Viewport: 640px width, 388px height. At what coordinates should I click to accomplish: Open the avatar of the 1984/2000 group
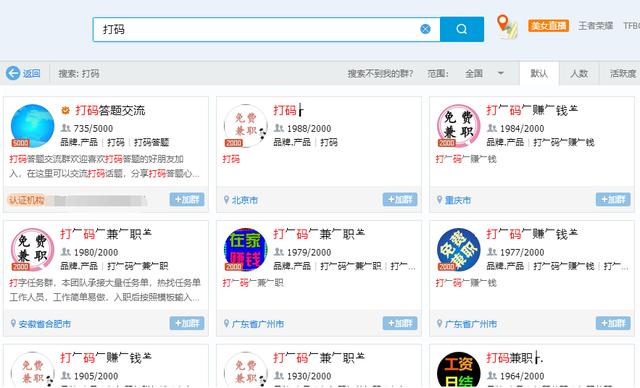[458, 126]
